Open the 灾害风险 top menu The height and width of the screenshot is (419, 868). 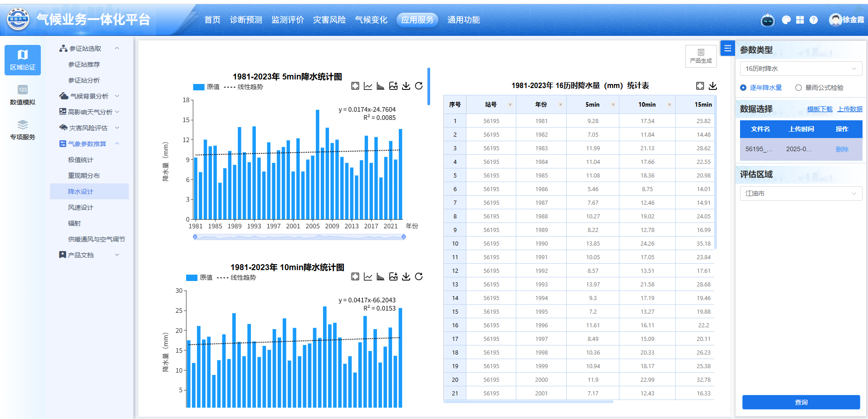(329, 20)
